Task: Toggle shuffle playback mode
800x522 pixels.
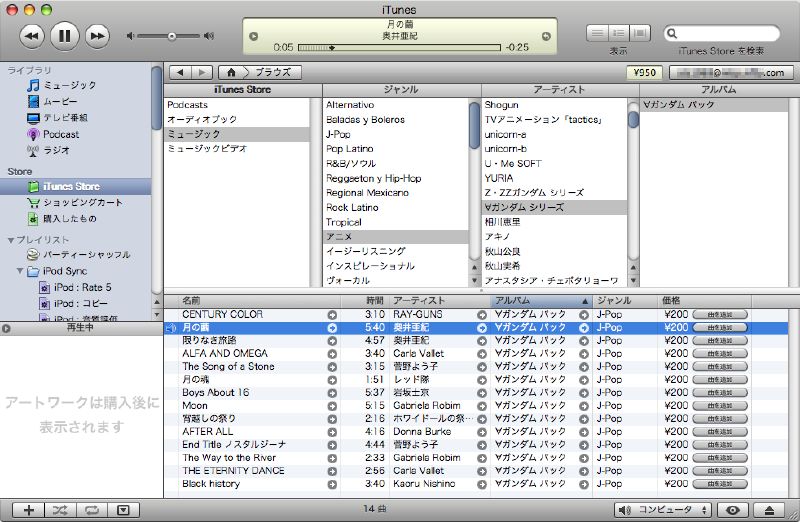Action: 59,510
